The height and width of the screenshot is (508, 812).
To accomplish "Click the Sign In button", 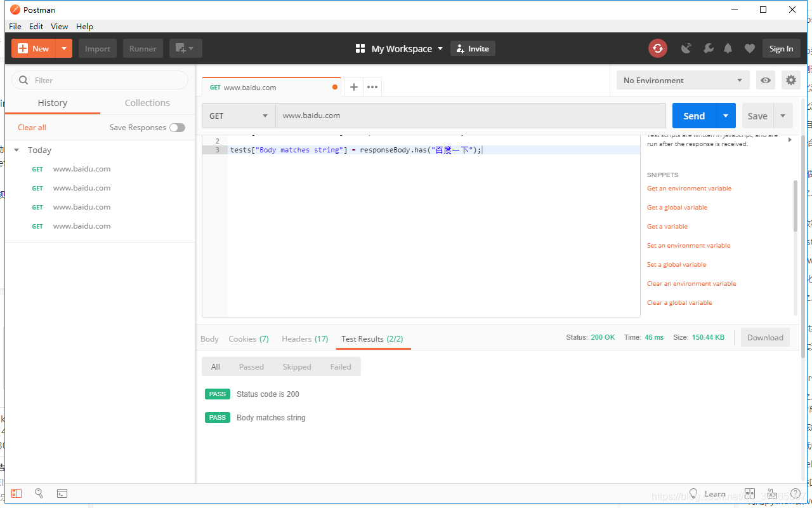I will click(x=781, y=48).
